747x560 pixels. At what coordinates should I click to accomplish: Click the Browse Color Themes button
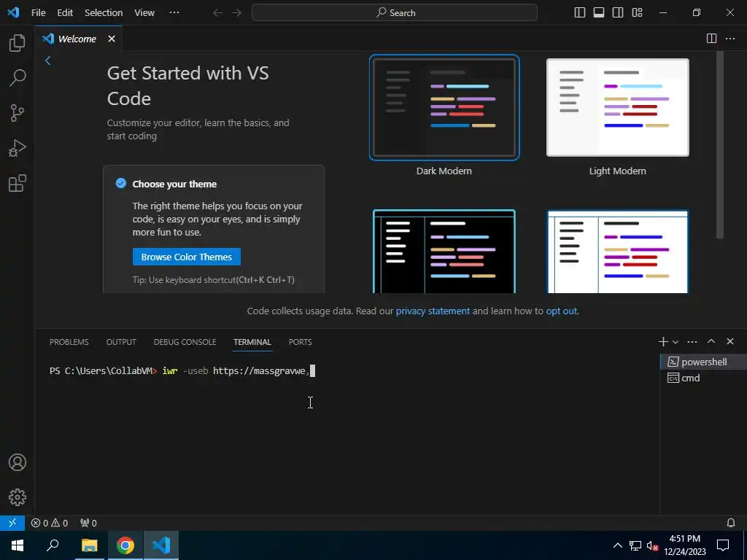click(x=186, y=257)
